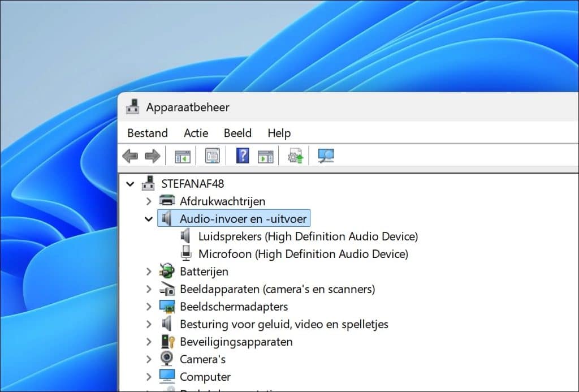Collapse the STEFANAF48 root node

[x=130, y=183]
